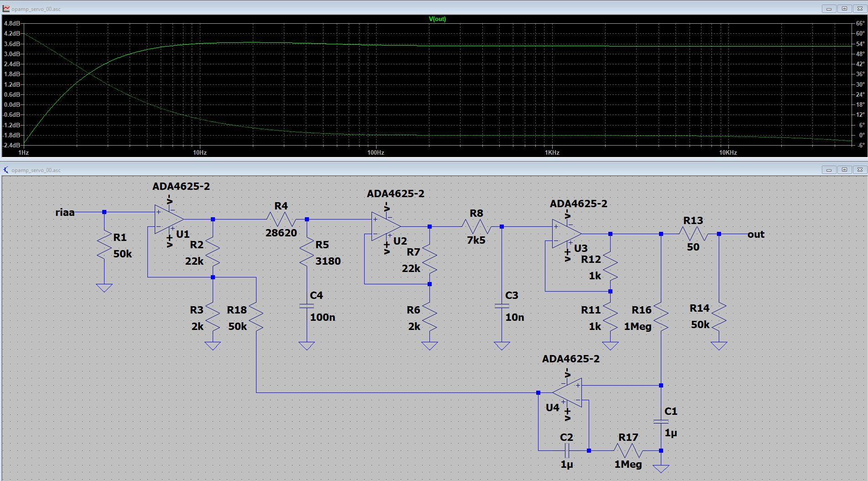Select the C2 capacitor symbol
868x481 pixels.
tap(567, 451)
